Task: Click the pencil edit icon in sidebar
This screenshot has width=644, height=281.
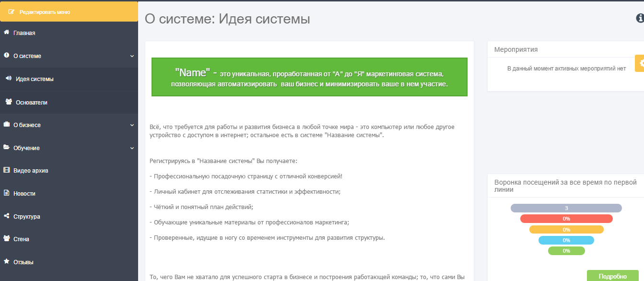Action: click(x=12, y=12)
